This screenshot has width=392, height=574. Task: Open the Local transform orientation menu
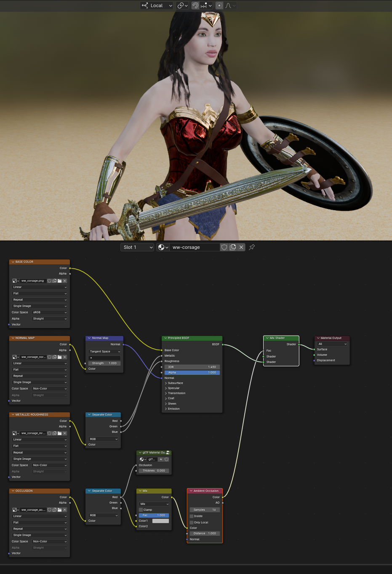click(157, 5)
